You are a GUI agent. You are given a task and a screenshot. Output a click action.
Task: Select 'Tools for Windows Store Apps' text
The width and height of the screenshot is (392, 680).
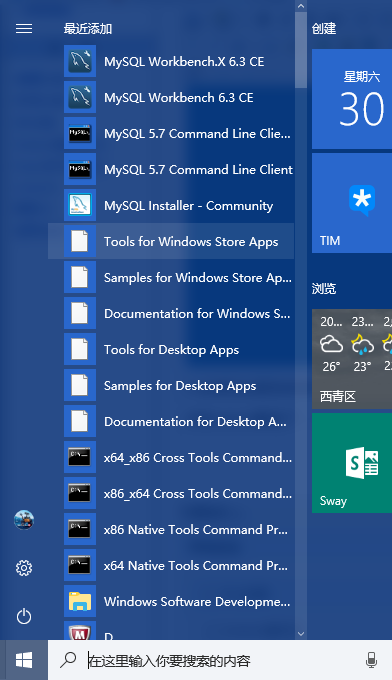[x=191, y=242]
